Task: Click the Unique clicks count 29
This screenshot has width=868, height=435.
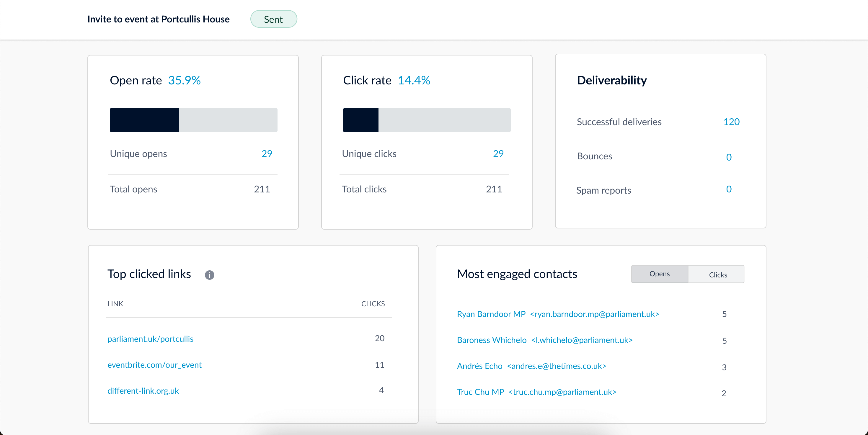Action: (x=498, y=153)
